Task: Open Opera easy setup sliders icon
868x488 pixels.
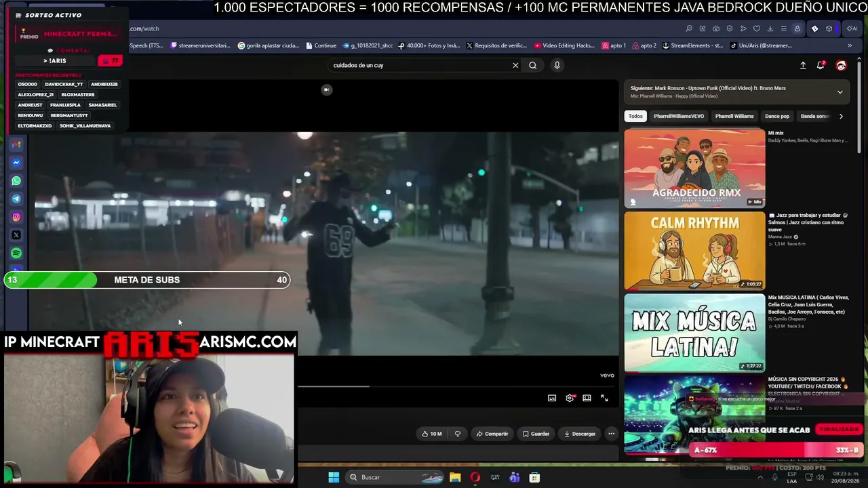Action: point(784,28)
